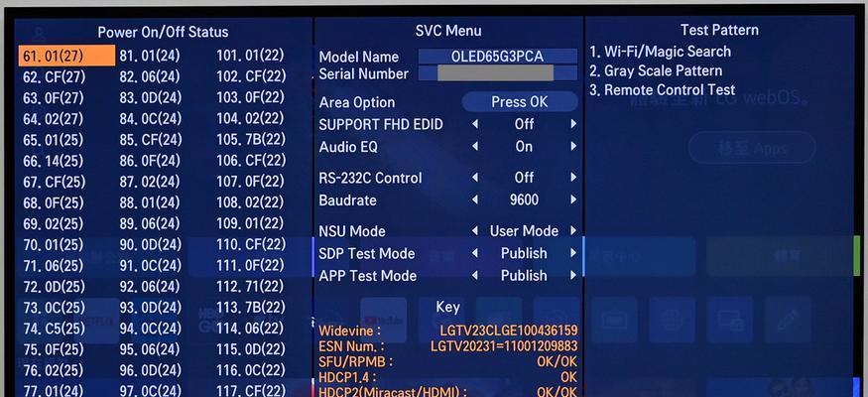Screen dimensions: 868x397
Task: Select status entry 116. 0C(22)
Action: [251, 370]
